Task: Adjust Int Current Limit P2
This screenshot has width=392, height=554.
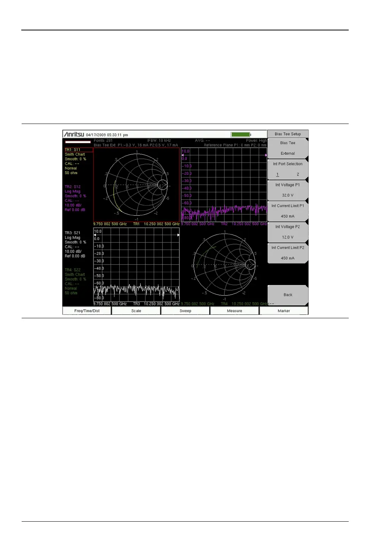Action: pos(288,253)
